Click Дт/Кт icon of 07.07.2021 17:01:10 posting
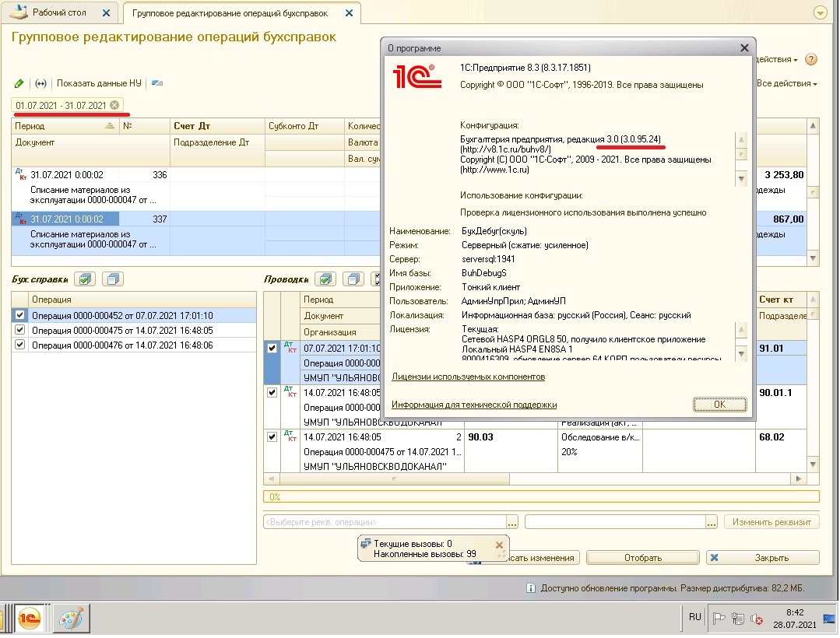 click(290, 347)
